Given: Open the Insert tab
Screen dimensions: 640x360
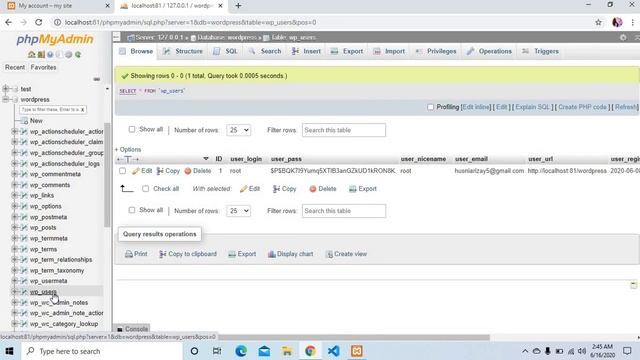Looking at the screenshot, I should (x=306, y=51).
